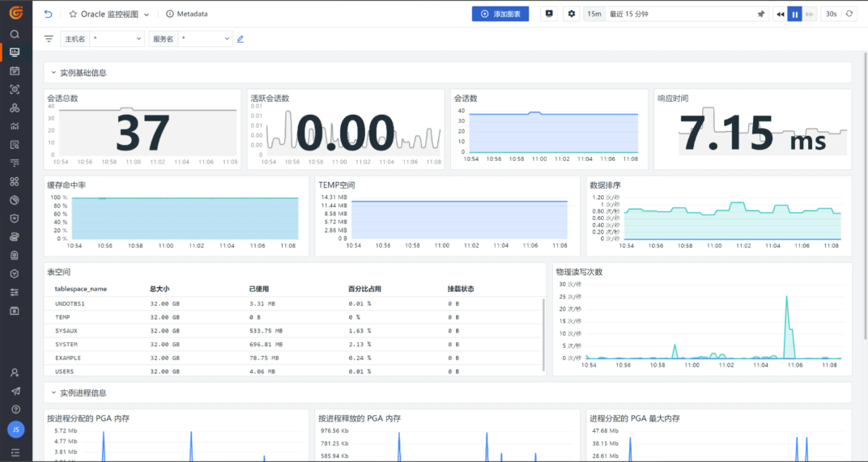Click the fast-forward time button
This screenshot has width=868, height=462.
point(810,15)
